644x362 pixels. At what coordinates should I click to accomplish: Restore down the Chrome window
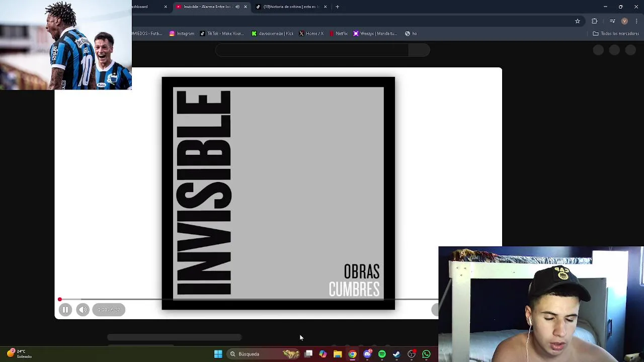(621, 7)
